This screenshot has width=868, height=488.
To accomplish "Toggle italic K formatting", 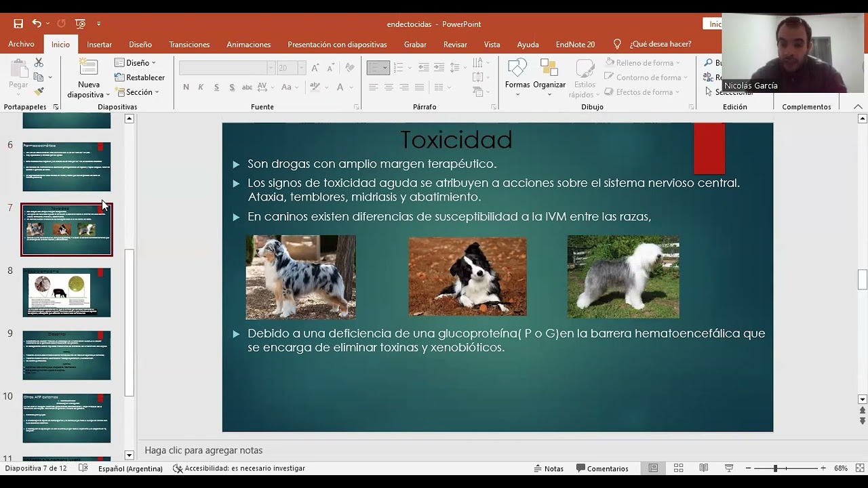I will pos(201,87).
